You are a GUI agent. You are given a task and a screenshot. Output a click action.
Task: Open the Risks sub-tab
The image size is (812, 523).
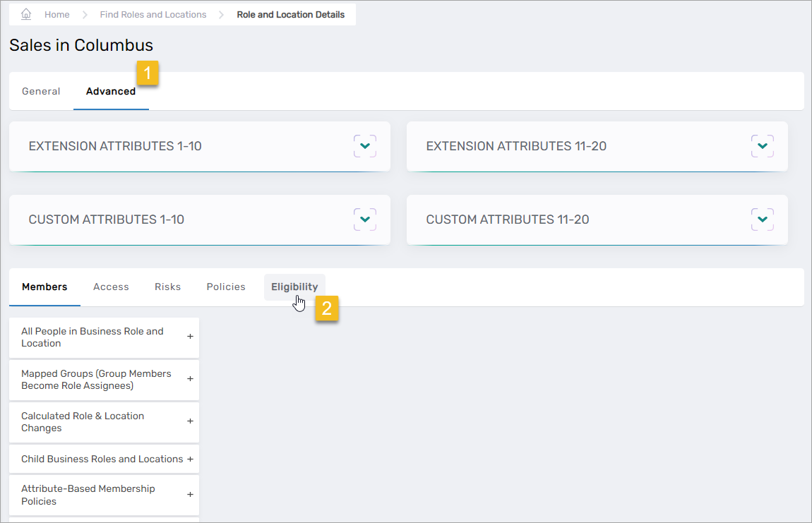click(167, 287)
